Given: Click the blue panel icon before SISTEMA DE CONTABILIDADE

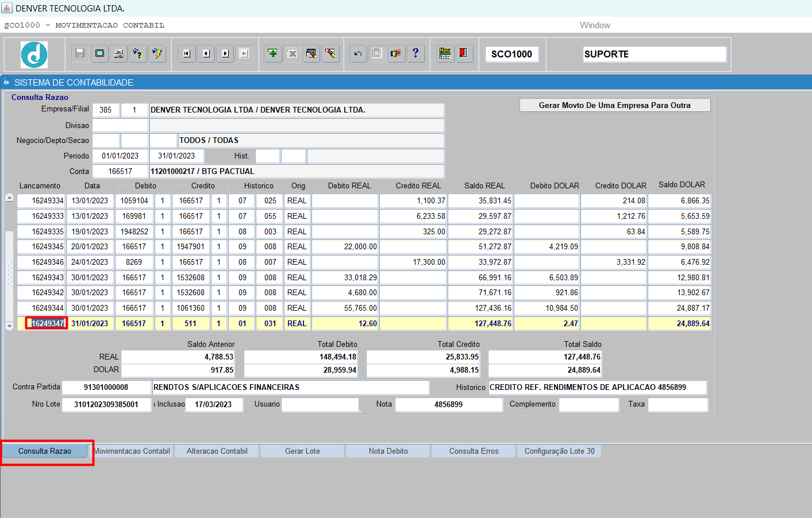Looking at the screenshot, I should pyautogui.click(x=7, y=82).
